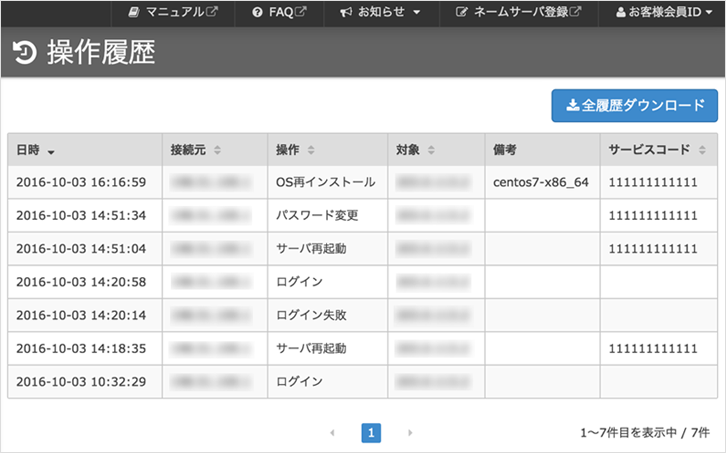Open ネームサーバ登録 name server registration

(x=518, y=13)
